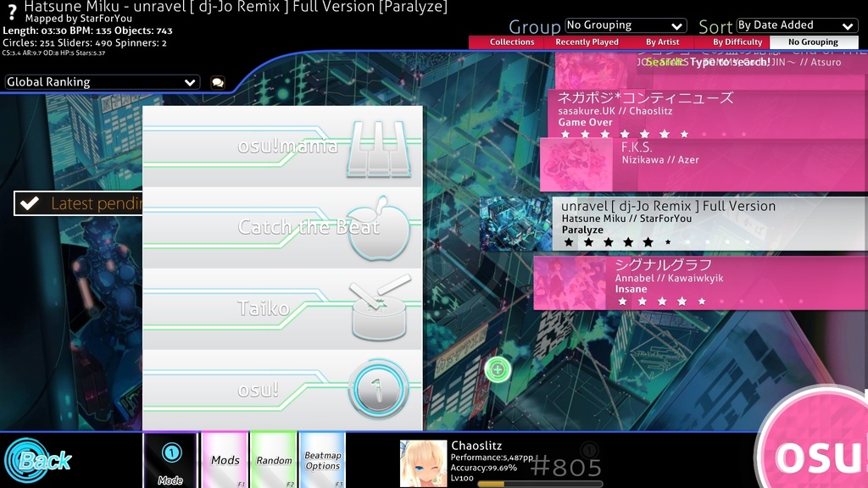The height and width of the screenshot is (488, 868).
Task: Click the Mode button's circle icon
Action: [x=171, y=452]
